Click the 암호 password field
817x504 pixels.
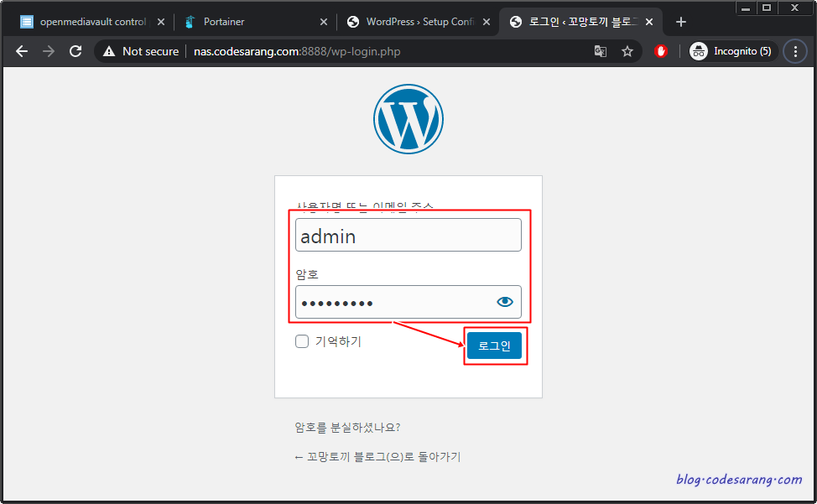408,302
